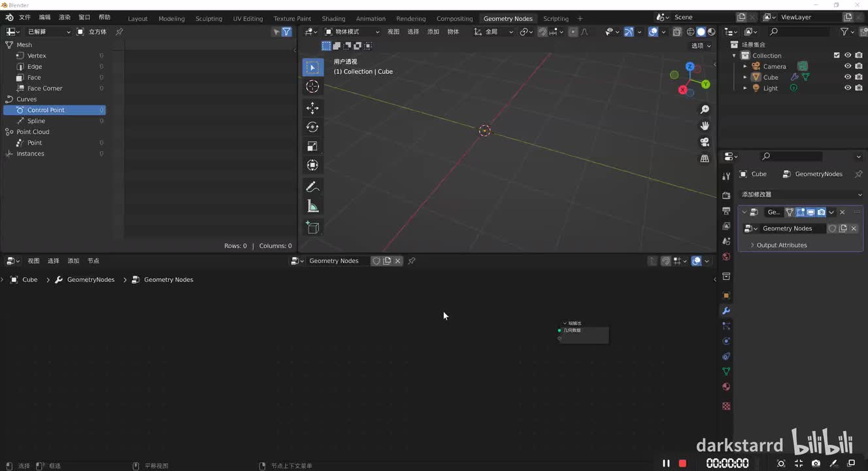Click the outliner search field
868x471 pixels.
pyautogui.click(x=801, y=31)
